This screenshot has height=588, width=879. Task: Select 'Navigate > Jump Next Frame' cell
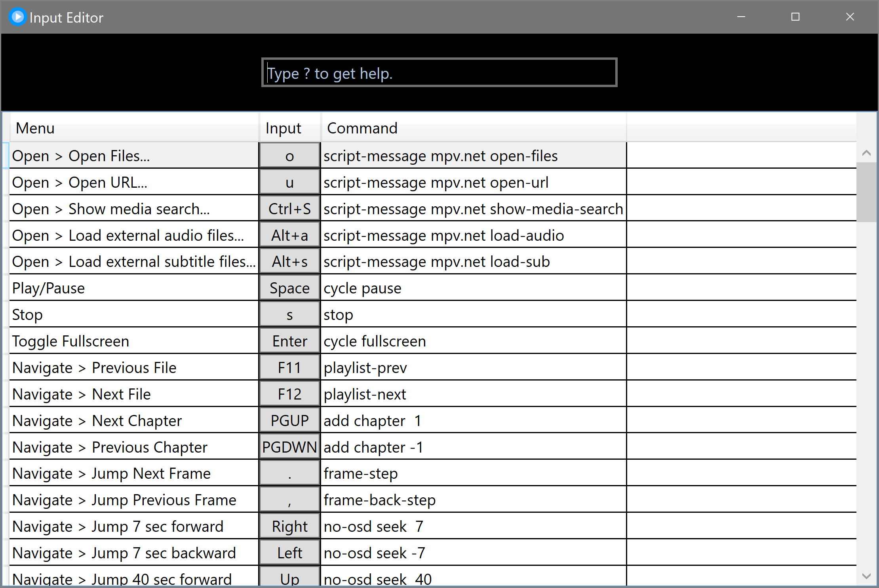[x=134, y=473]
